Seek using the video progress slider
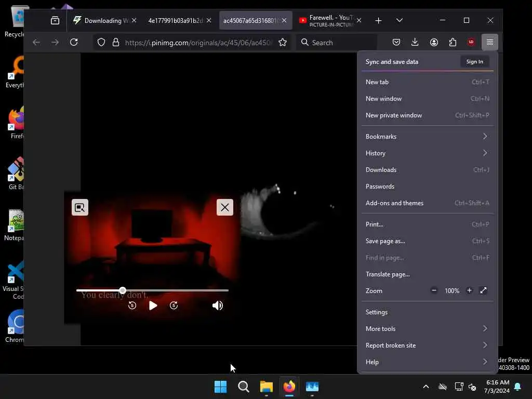The image size is (532, 399). (x=152, y=290)
